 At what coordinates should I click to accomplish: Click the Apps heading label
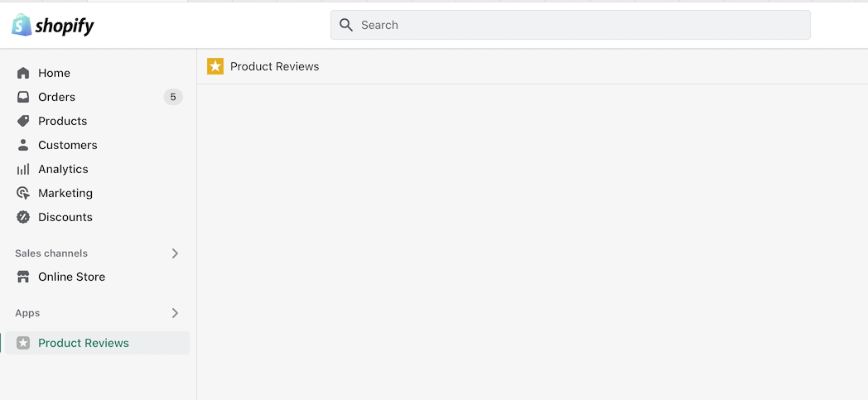click(27, 313)
